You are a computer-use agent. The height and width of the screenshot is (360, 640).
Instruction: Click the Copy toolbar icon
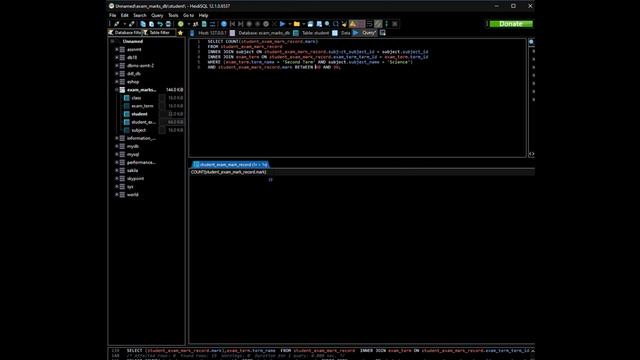click(143, 24)
